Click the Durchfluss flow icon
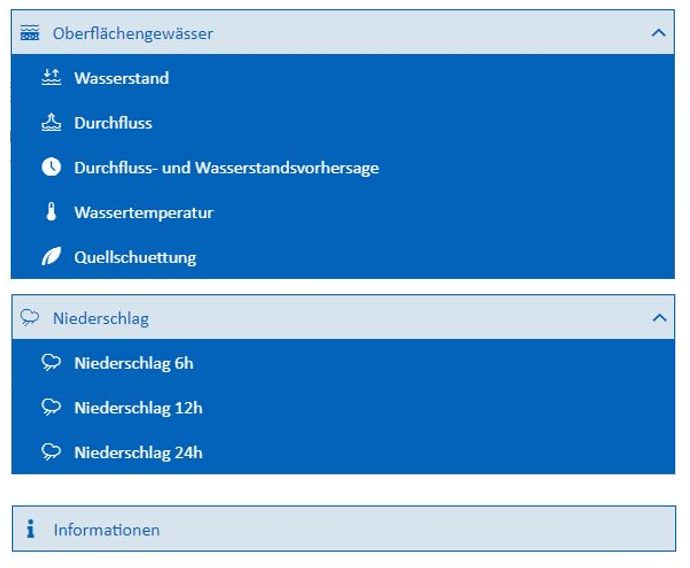The image size is (690, 568). pos(51,123)
